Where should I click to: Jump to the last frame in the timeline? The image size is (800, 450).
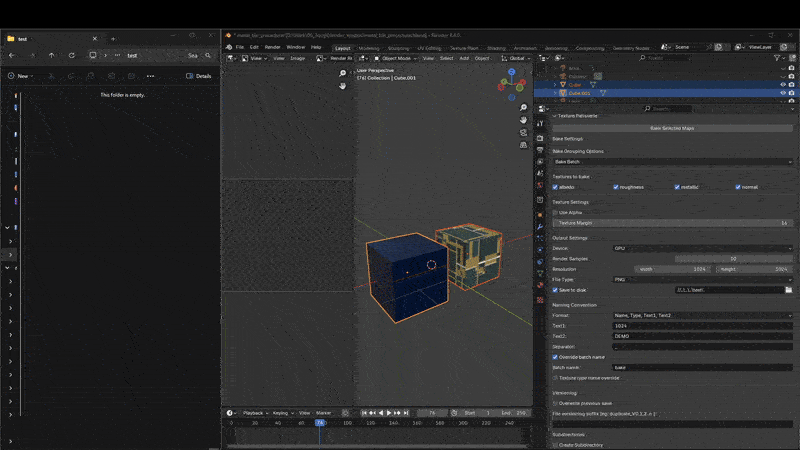406,413
